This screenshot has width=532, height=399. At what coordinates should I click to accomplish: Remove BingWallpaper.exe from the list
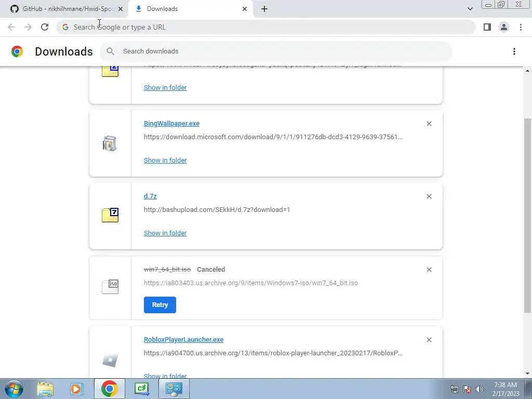coord(429,124)
